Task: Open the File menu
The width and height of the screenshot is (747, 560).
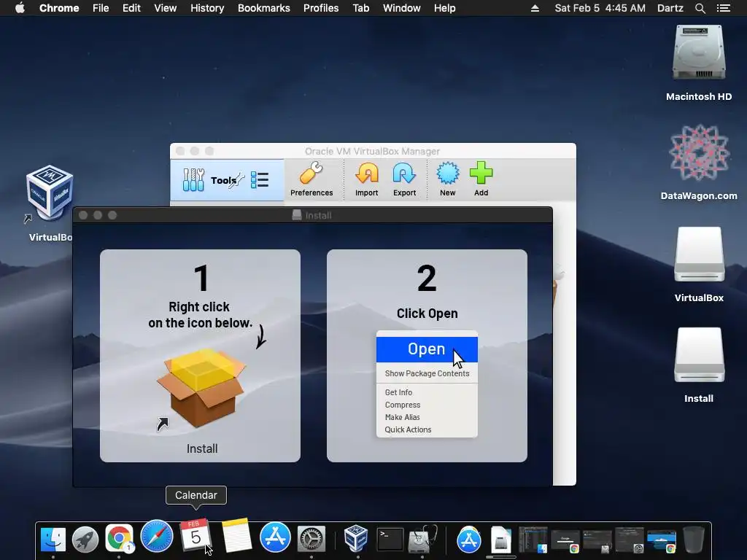Action: coord(101,8)
